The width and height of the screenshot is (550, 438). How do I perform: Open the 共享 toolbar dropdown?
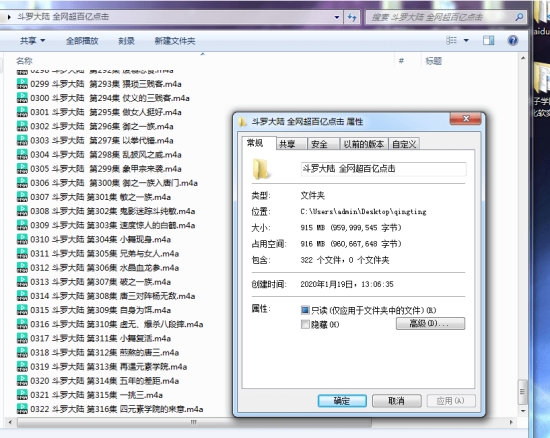coord(33,41)
